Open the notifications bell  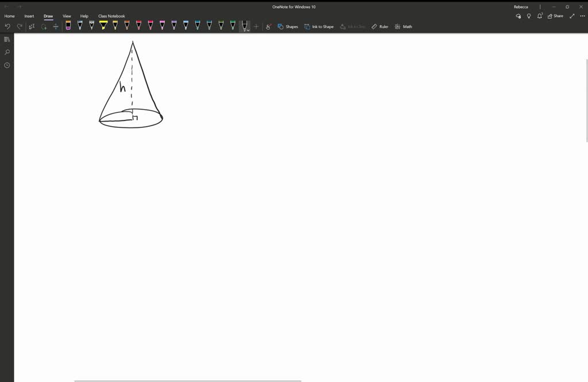[540, 15]
